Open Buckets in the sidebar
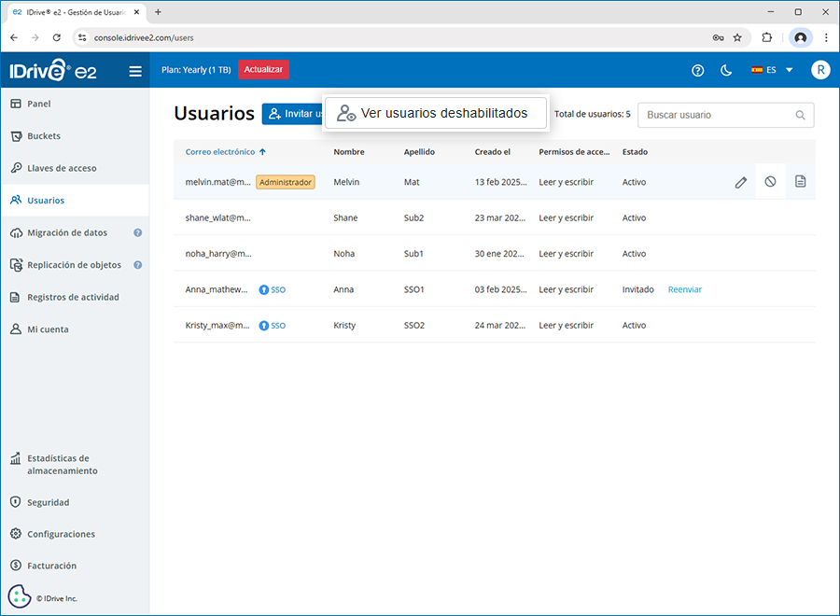Viewport: 840px width, 616px height. [44, 136]
